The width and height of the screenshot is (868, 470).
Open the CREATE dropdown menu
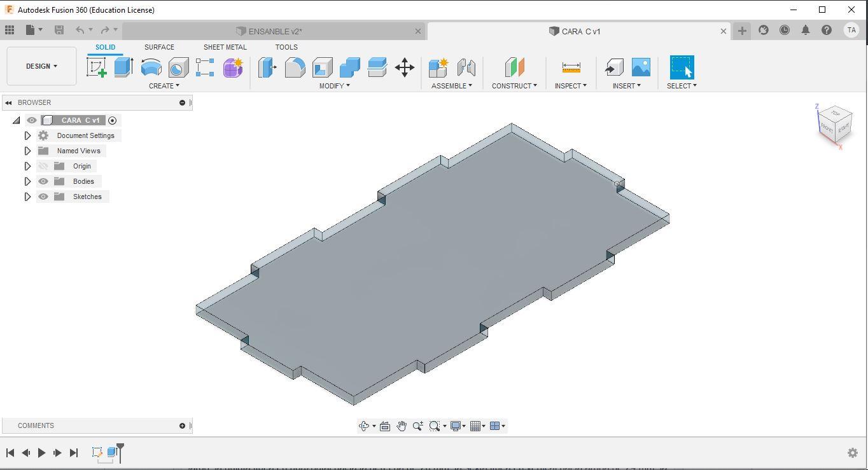(x=164, y=86)
